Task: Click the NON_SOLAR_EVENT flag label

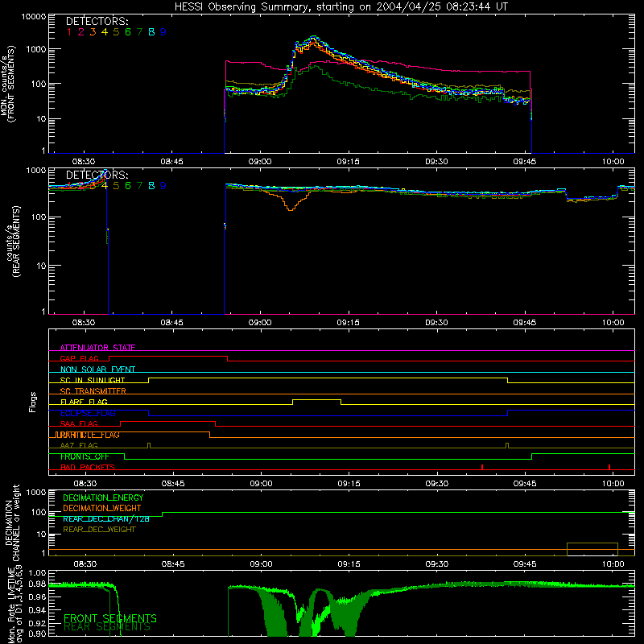Action: click(97, 369)
